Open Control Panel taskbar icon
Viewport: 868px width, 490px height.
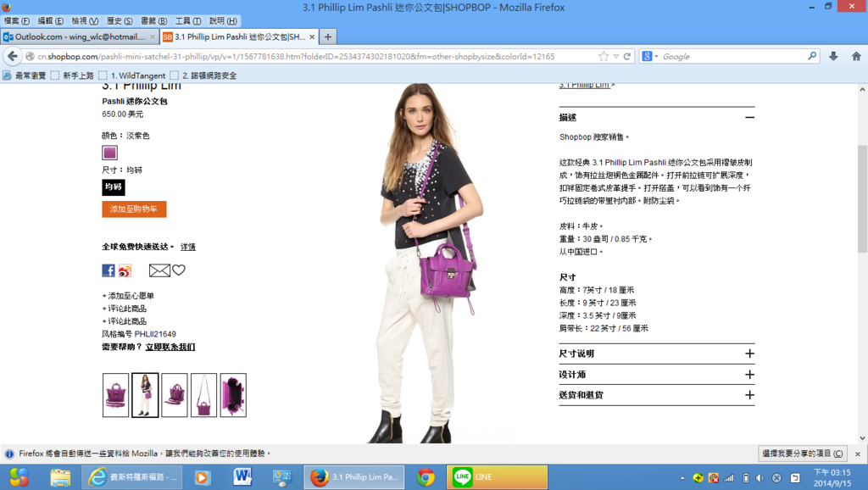(282, 476)
